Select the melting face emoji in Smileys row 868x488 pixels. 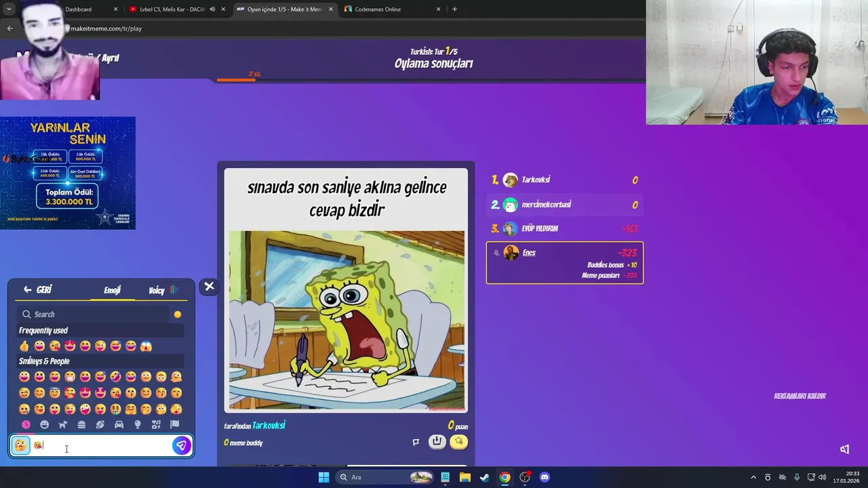[x=176, y=377]
